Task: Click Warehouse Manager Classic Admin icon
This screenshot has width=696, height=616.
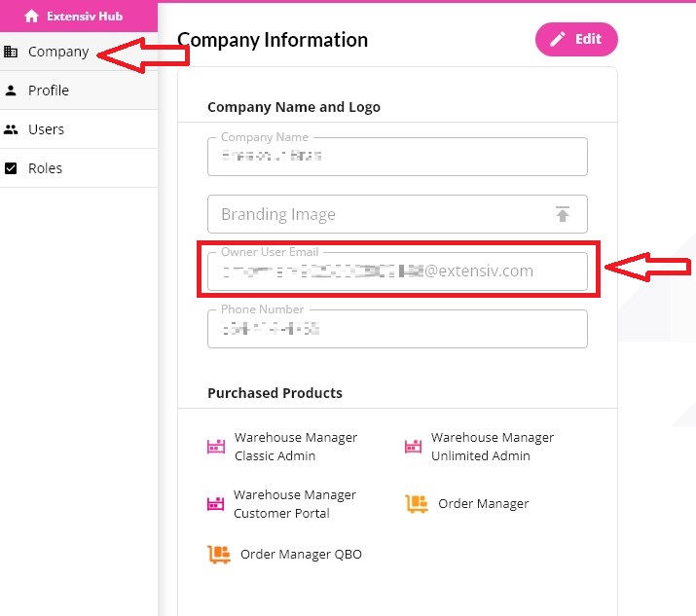Action: pos(216,446)
